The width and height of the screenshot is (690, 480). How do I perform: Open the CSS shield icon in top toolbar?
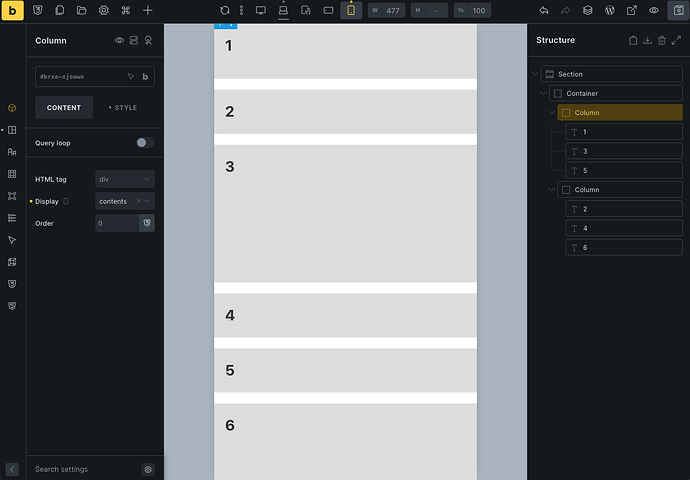pos(38,10)
